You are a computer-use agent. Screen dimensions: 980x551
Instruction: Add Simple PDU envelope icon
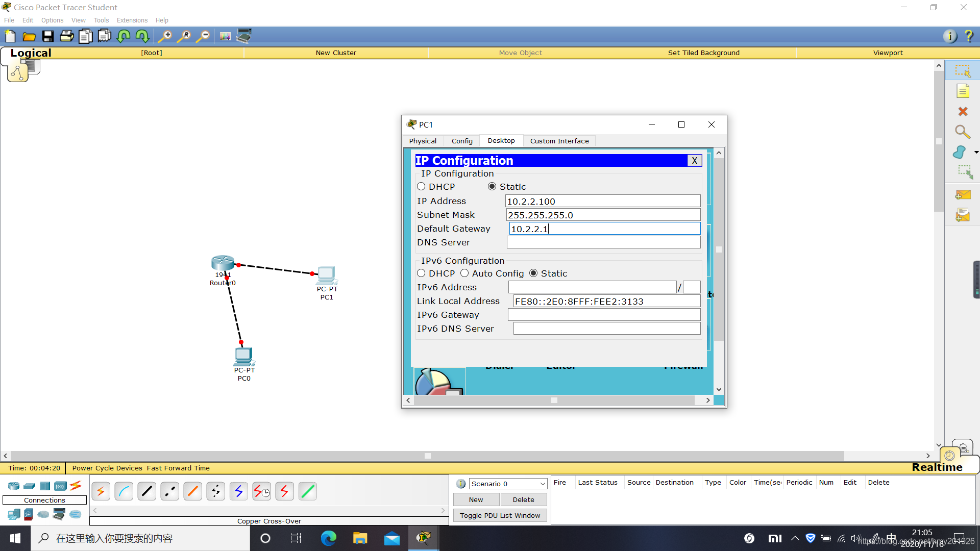[x=963, y=195]
